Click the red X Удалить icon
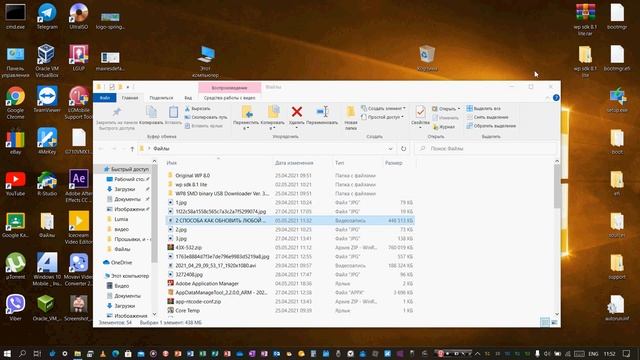 (x=297, y=111)
